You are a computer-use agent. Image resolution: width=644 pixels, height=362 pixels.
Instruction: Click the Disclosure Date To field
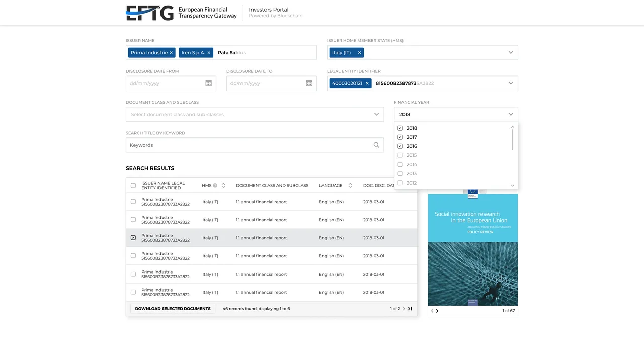[272, 83]
